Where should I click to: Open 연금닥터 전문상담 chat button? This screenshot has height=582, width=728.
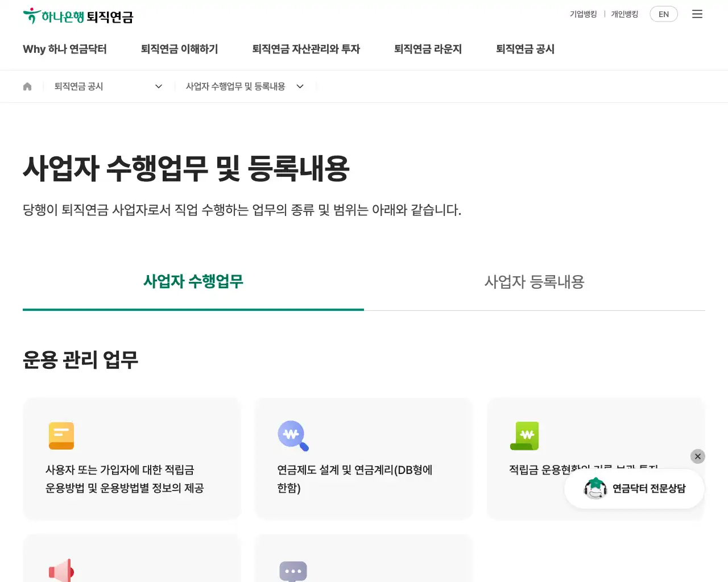(634, 489)
